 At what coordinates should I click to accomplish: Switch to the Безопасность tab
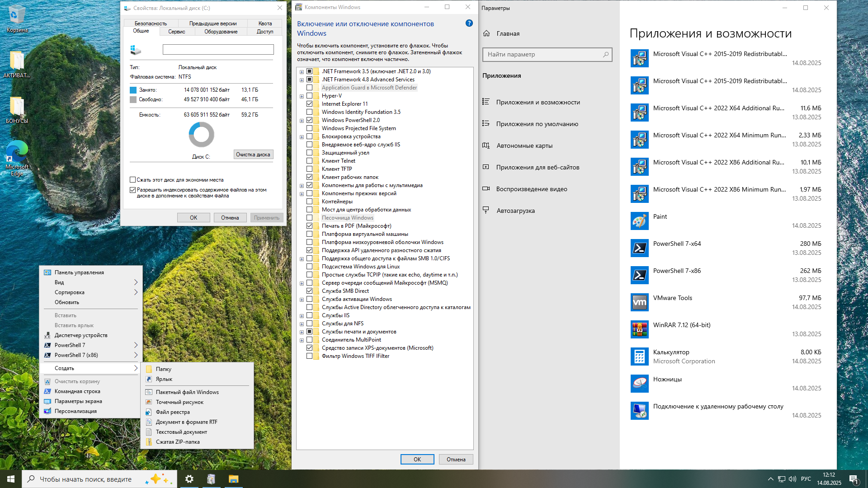pos(151,23)
